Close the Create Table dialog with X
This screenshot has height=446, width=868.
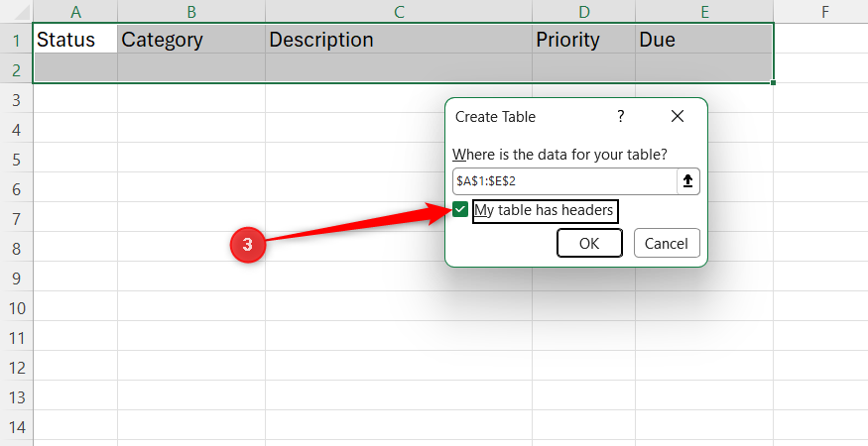coord(677,116)
